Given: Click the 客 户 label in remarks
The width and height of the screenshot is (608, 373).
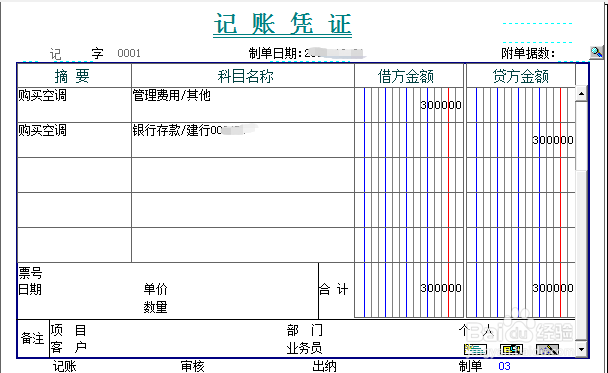Looking at the screenshot, I should tap(68, 347).
